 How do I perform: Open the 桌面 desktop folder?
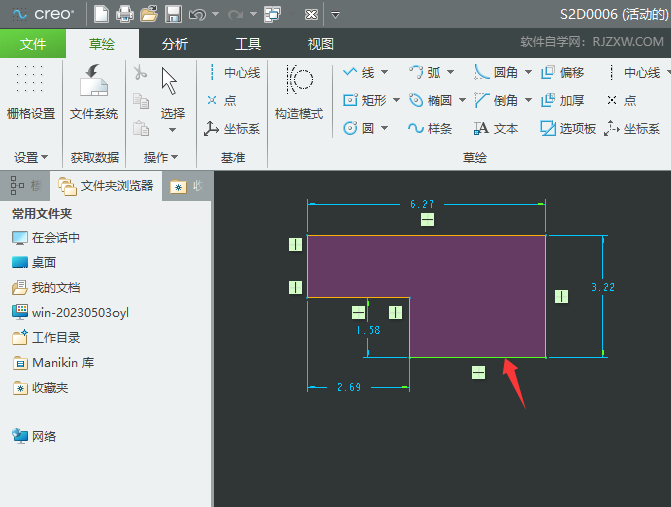point(34,262)
